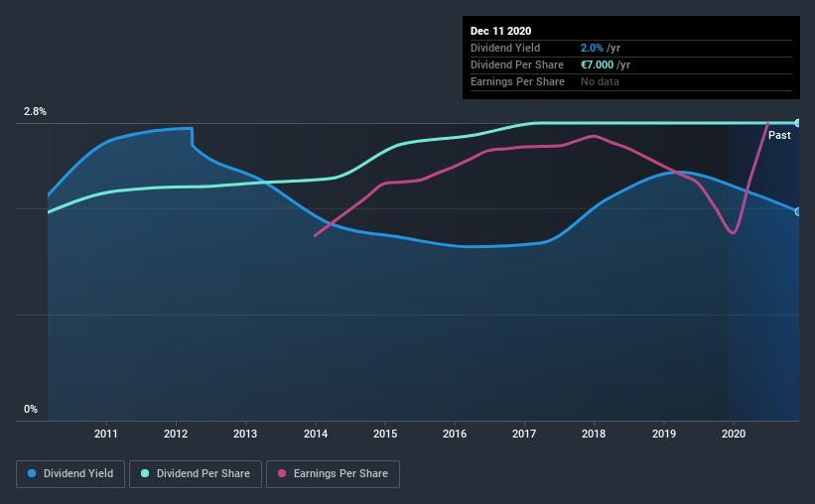
Task: Click the 'No data' Earnings Per Share value
Action: 600,81
